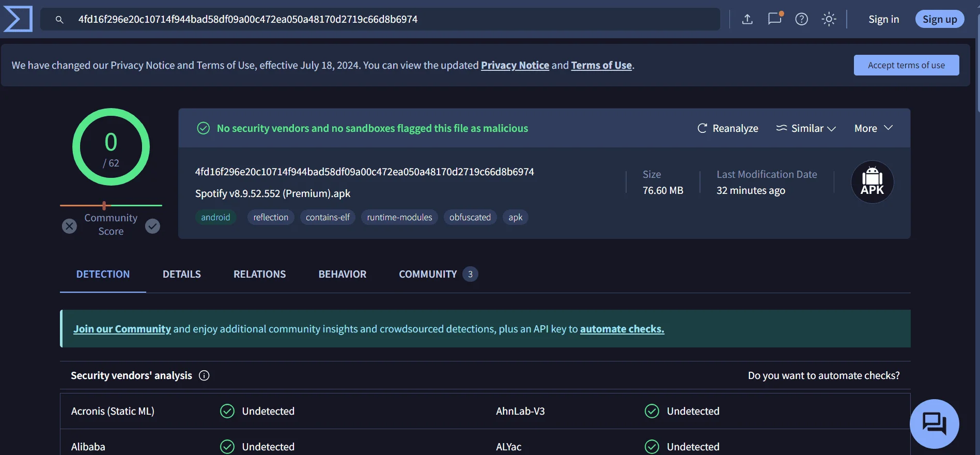Click the 0 / 62 detection score circle
980x455 pixels.
tap(111, 147)
